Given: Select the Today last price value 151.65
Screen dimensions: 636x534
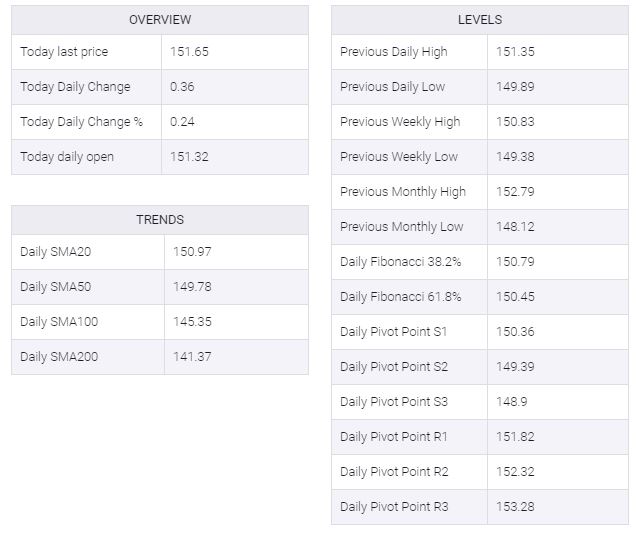Looking at the screenshot, I should pos(189,51).
